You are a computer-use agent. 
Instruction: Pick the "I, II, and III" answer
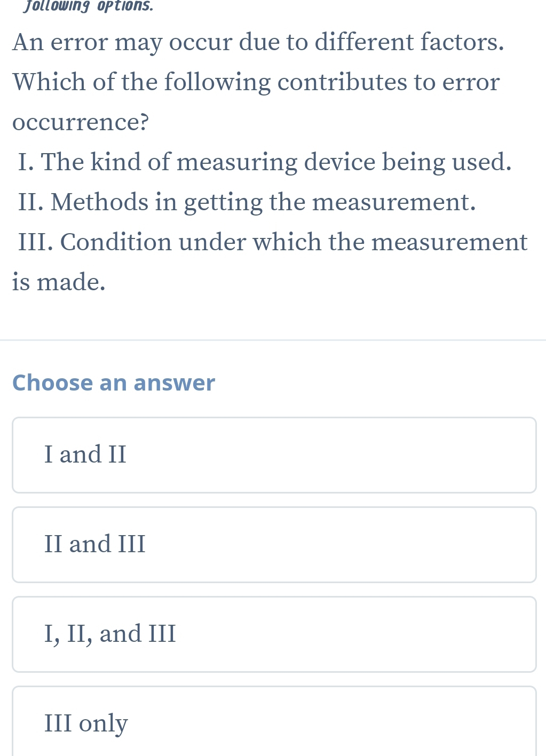point(274,634)
